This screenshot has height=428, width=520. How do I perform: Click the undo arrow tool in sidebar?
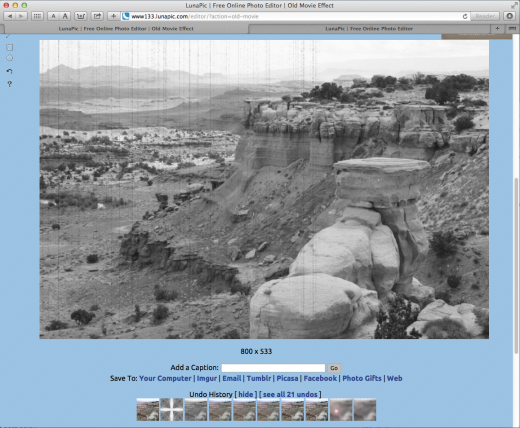coord(10,71)
